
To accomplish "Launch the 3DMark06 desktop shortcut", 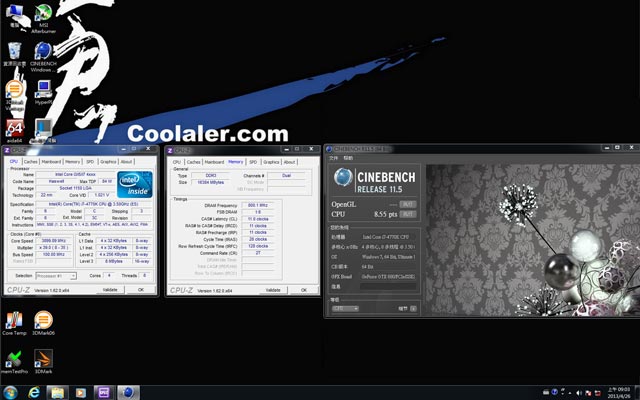I will (x=43, y=323).
